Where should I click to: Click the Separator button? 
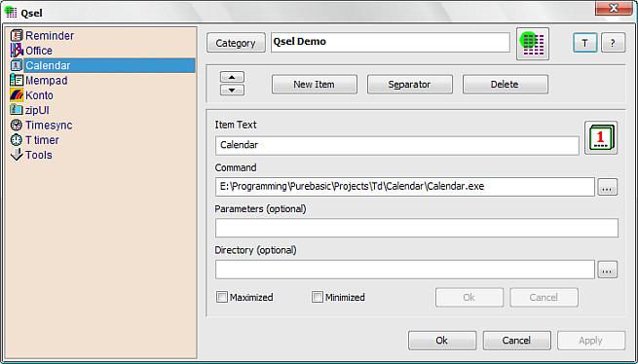[x=410, y=85]
